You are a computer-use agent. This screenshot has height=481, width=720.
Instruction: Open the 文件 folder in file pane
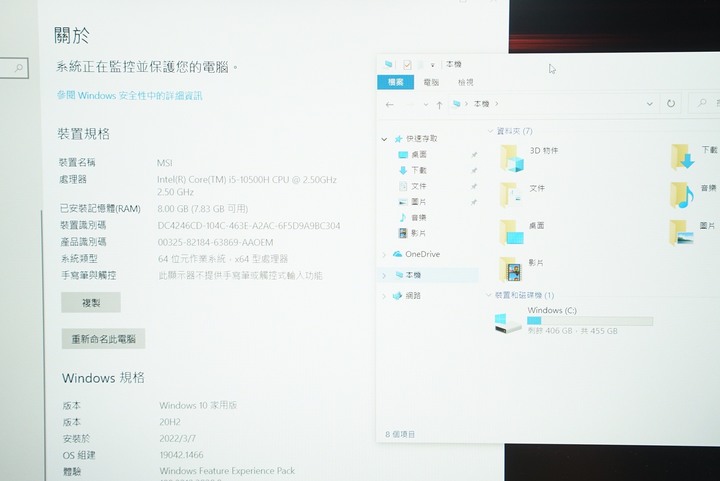[512, 196]
